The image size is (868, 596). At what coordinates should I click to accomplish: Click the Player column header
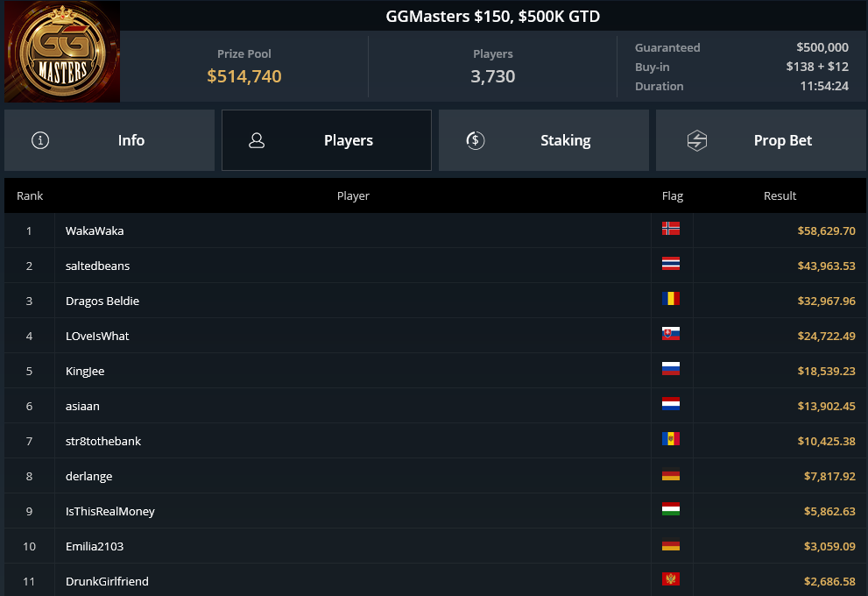[x=353, y=195]
